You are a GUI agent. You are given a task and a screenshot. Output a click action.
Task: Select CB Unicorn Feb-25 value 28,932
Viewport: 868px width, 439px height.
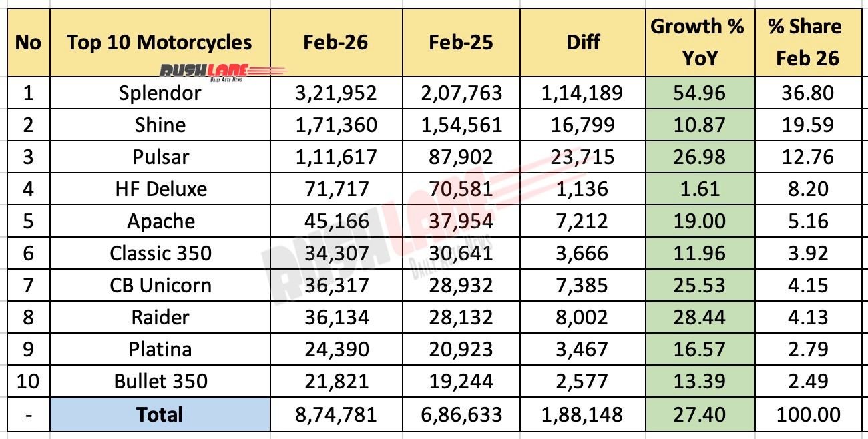[x=461, y=285]
